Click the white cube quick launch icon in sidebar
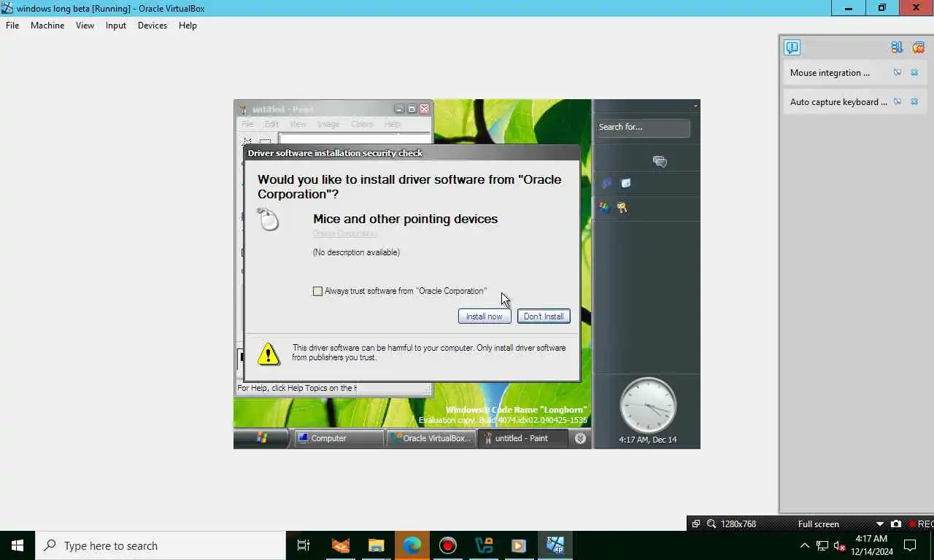This screenshot has height=560, width=934. (626, 184)
